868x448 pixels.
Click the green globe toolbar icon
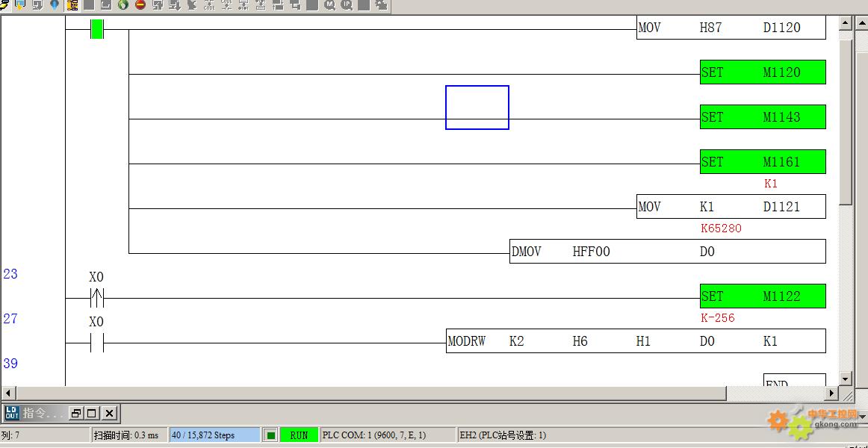click(123, 5)
